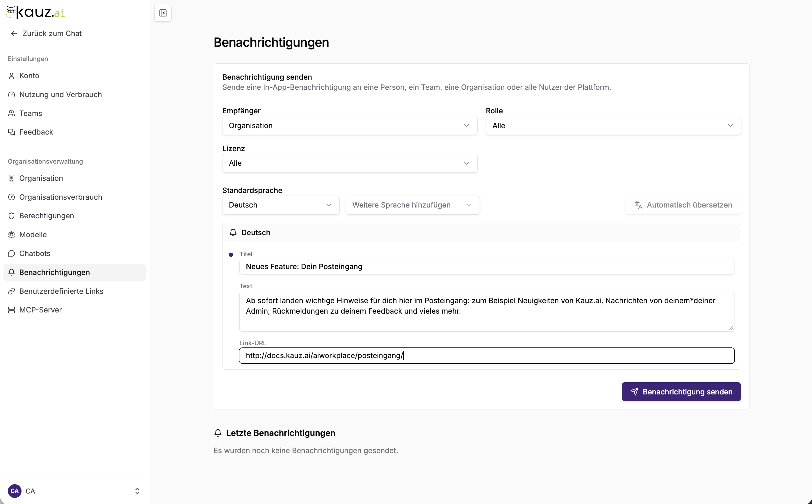Click the kauz.ai owl logo

pyautogui.click(x=35, y=12)
